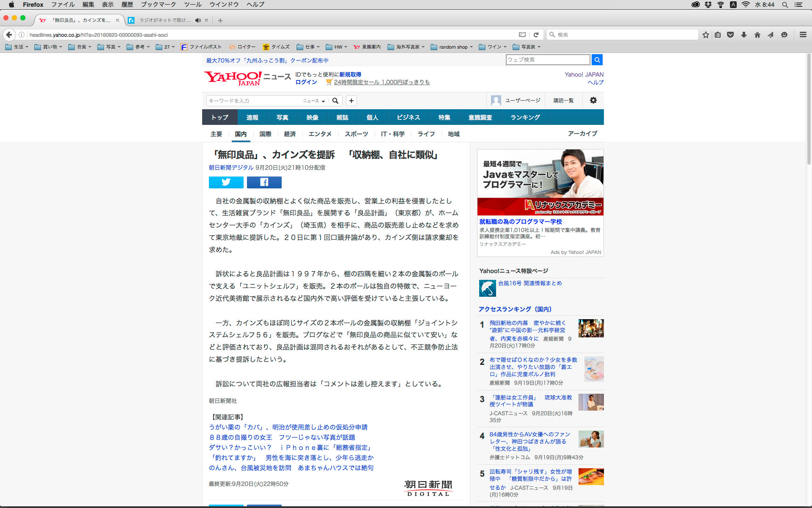Select the ランキング navigation tab

tap(525, 117)
